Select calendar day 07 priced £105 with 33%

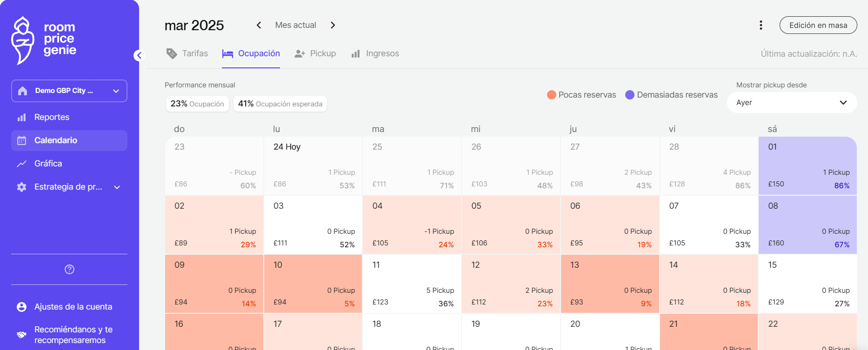click(709, 225)
